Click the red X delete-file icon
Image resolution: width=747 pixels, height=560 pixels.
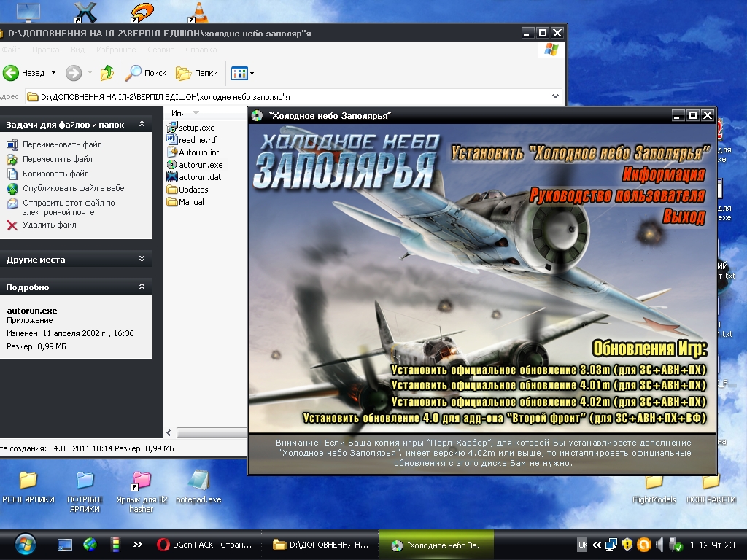[12, 225]
